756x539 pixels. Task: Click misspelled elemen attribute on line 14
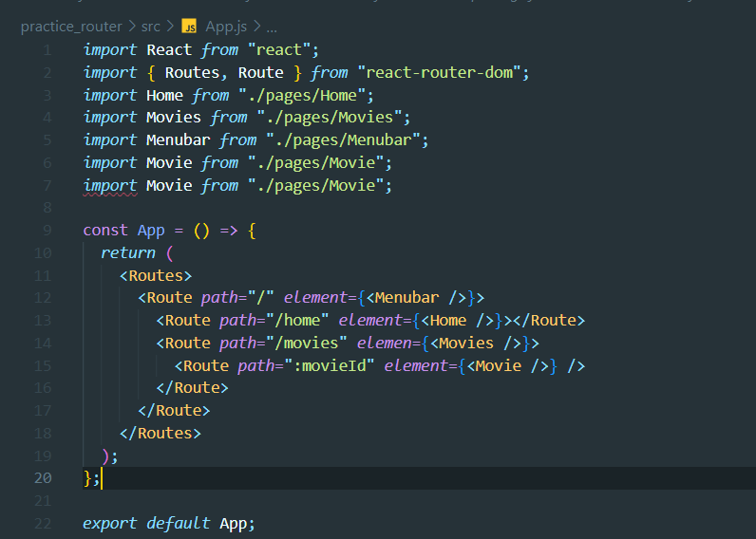(x=385, y=343)
